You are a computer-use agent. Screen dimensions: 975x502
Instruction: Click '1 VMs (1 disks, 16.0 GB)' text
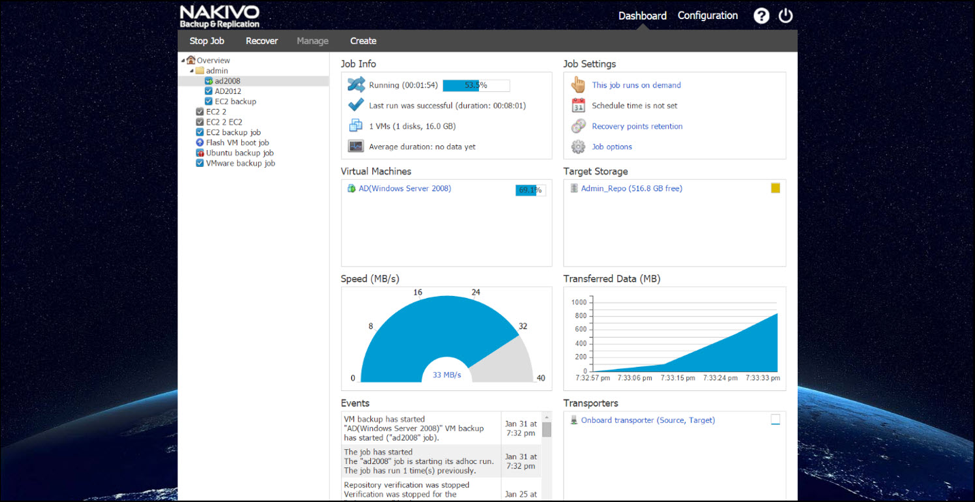pos(413,126)
